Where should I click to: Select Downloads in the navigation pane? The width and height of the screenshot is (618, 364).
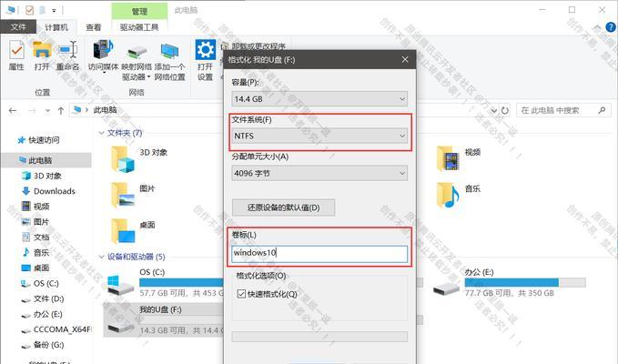click(54, 191)
